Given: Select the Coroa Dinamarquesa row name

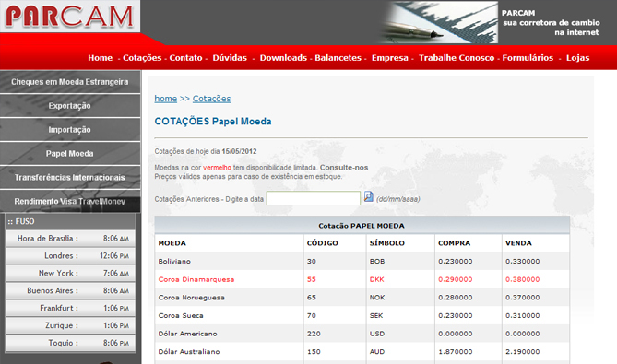Looking at the screenshot, I should pos(196,279).
